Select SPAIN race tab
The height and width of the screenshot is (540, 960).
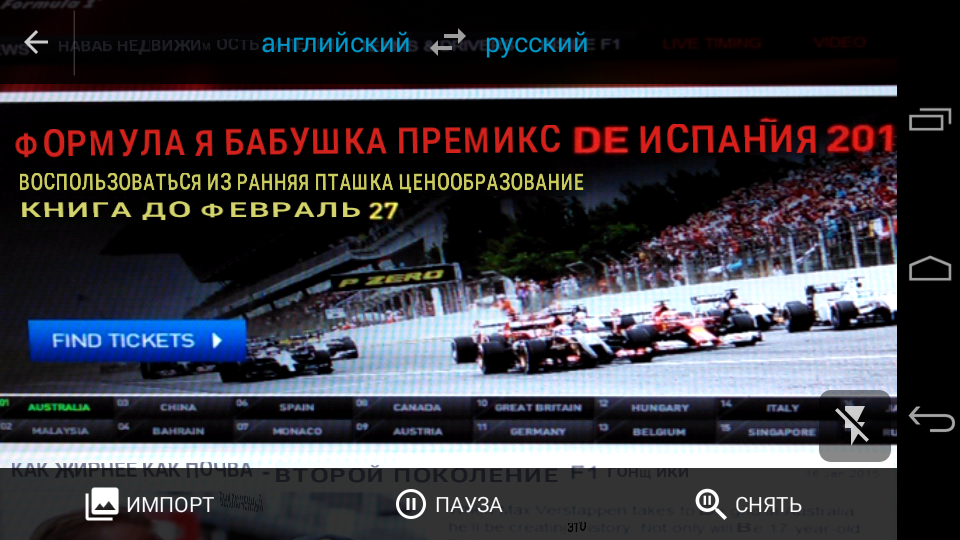point(297,407)
